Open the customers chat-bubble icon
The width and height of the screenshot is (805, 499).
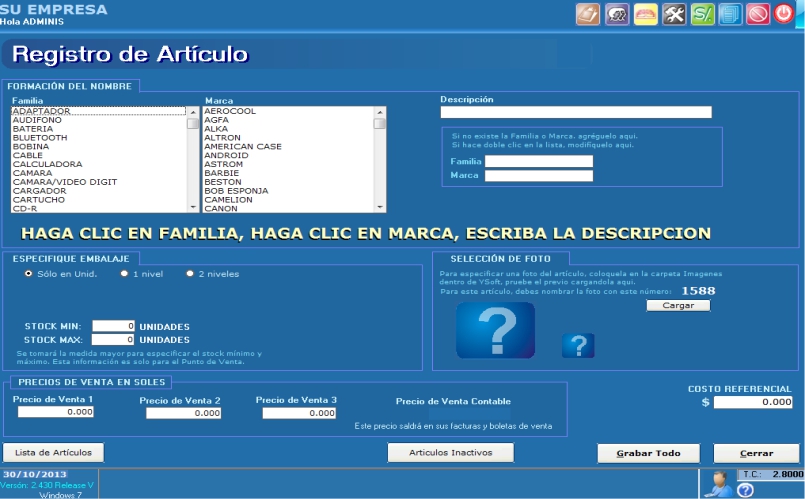[x=617, y=14]
